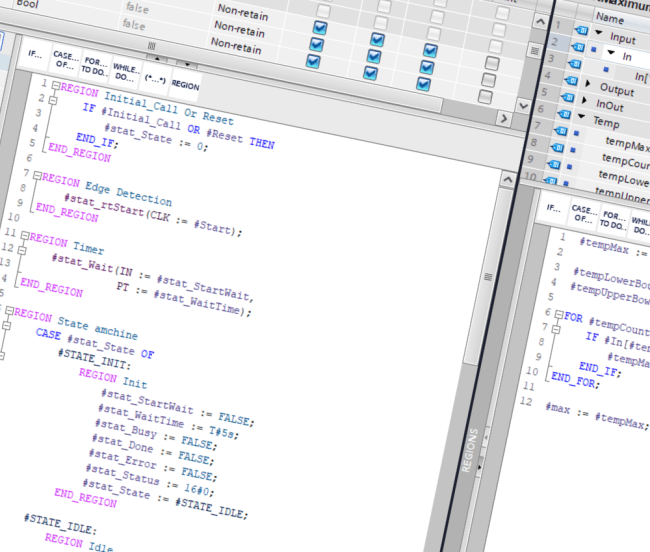The width and height of the screenshot is (650, 552).
Task: Click '#stat_rtStart(CLK := #Start);' line
Action: point(153,214)
